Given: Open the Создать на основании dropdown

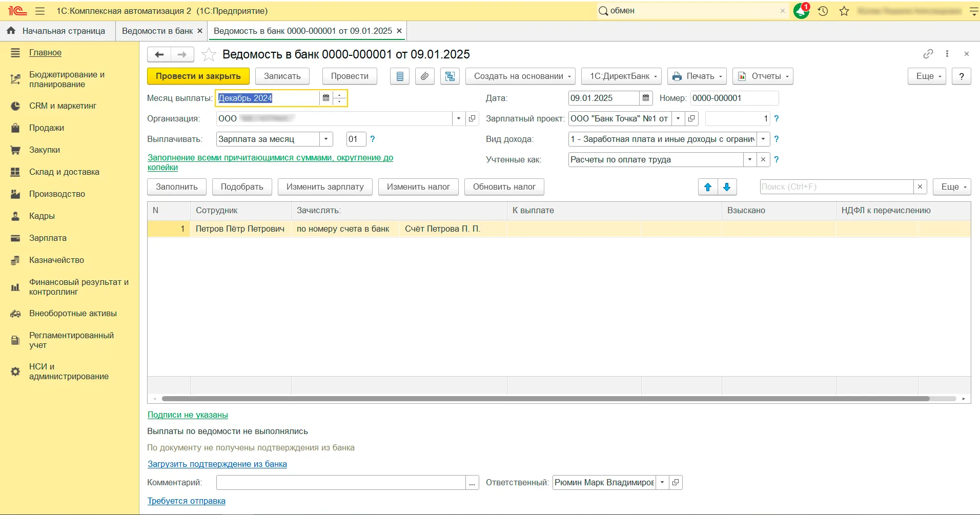Looking at the screenshot, I should click(520, 76).
